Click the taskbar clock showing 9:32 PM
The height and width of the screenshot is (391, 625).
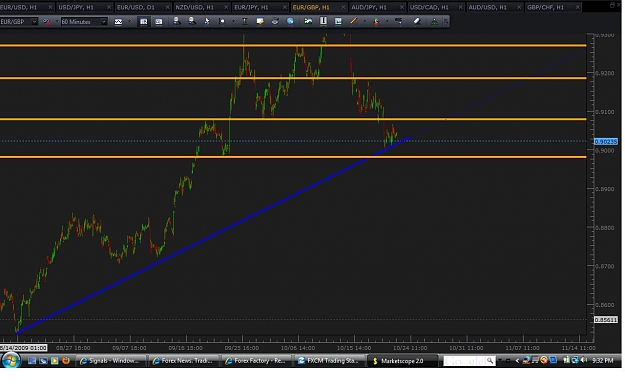[603, 361]
